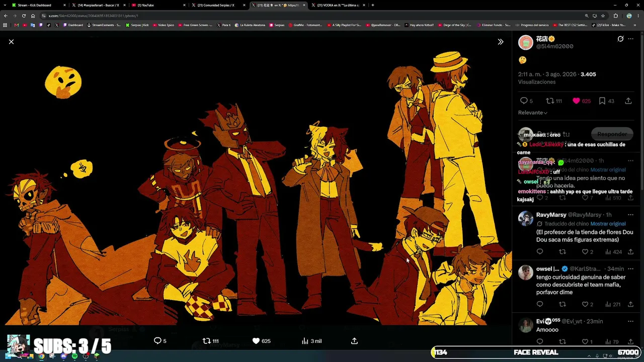This screenshot has width=644, height=362.
Task: Close the photo viewer with the X
Action: coord(11,42)
